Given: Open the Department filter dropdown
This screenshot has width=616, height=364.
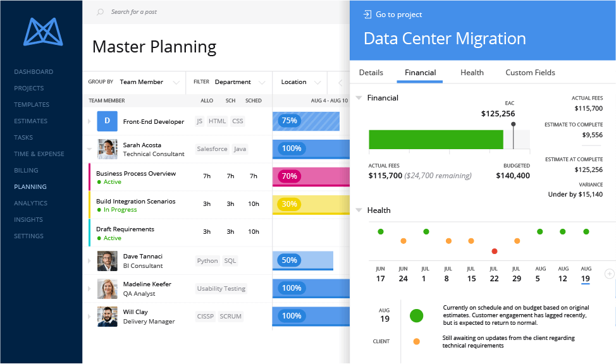Looking at the screenshot, I should pyautogui.click(x=240, y=82).
